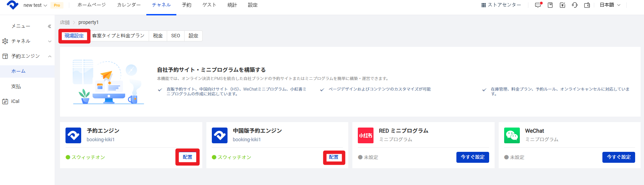Viewport: 644px width, 185px height.
Task: Click the RED 小红书 logo icon
Action: (366, 135)
